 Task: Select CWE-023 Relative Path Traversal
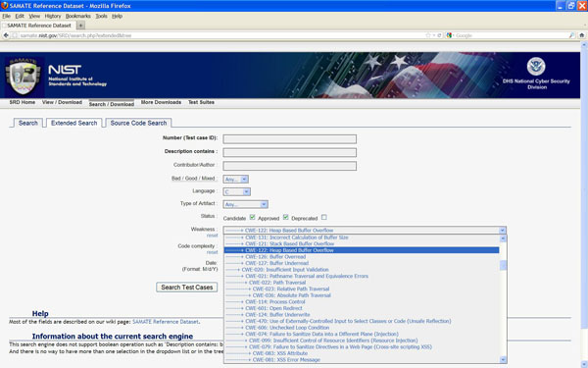click(362, 289)
